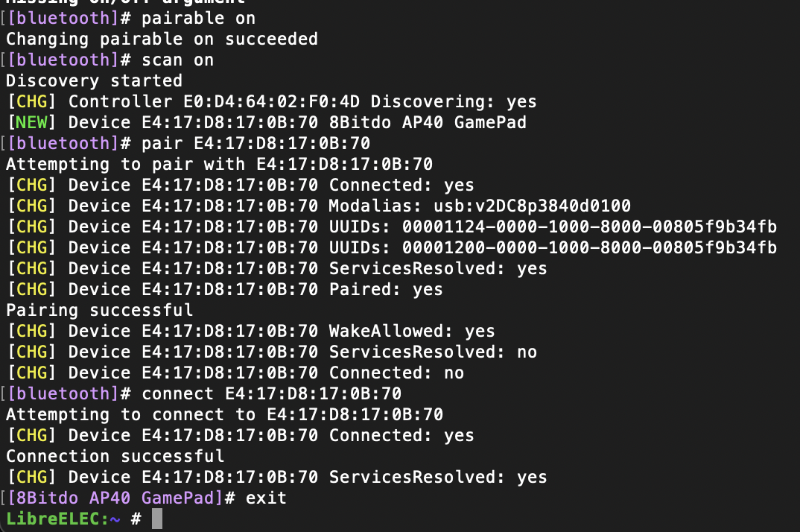
Task: Click the 'exit' command text
Action: 266,498
